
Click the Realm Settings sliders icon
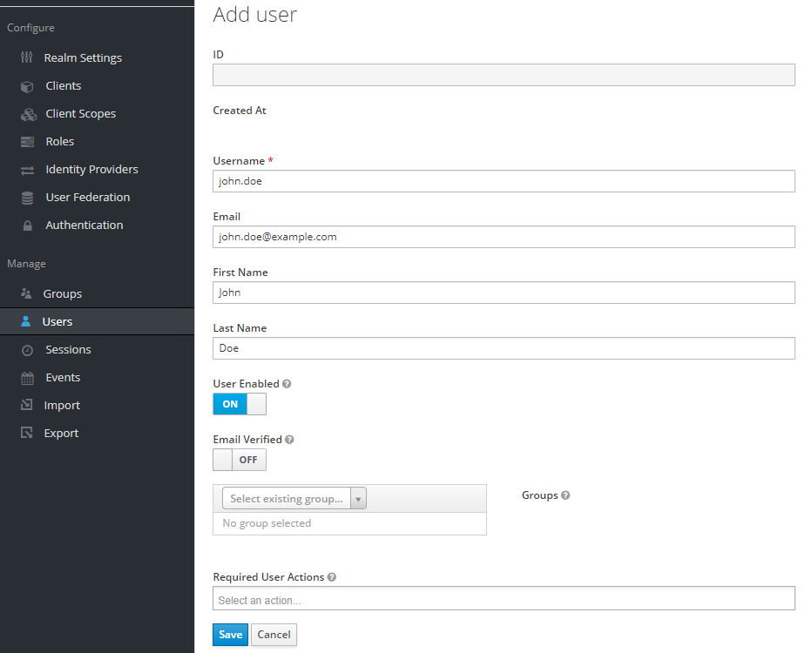(x=26, y=57)
